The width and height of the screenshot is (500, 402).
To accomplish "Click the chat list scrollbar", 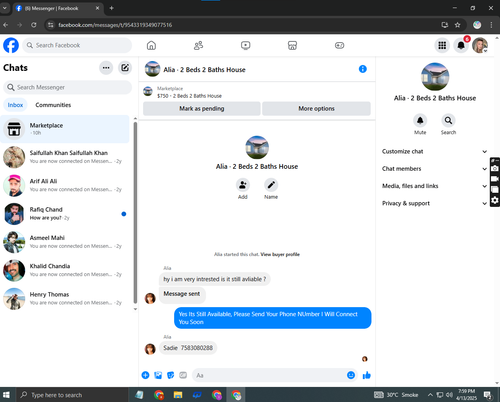I will click(x=135, y=212).
